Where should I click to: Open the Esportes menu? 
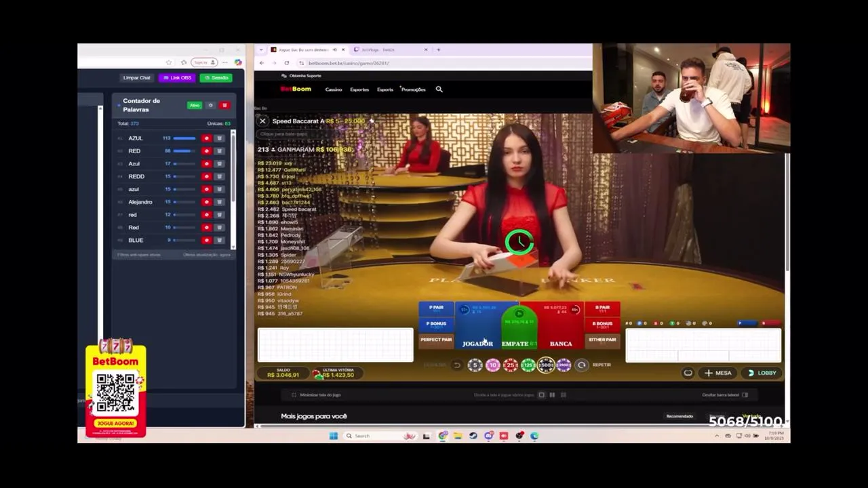(359, 89)
